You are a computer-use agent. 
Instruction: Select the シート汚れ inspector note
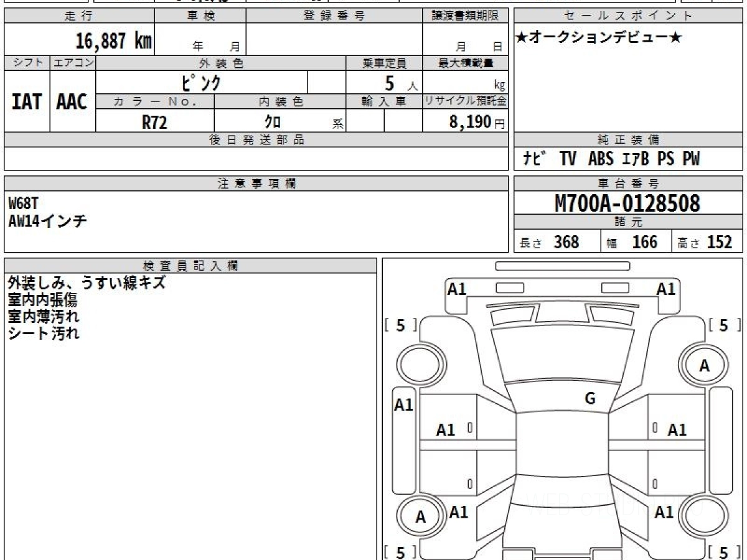(x=43, y=333)
